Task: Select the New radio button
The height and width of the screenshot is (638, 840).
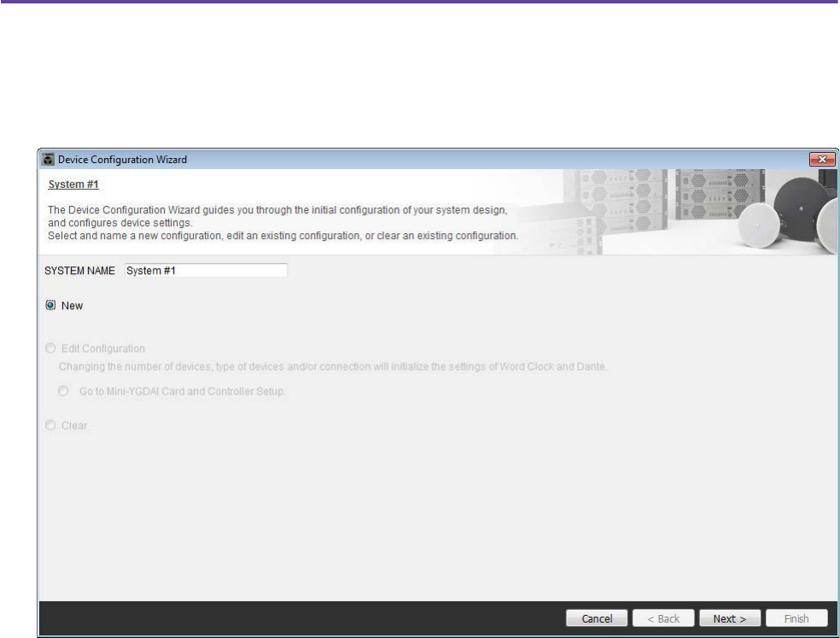Action: [50, 305]
